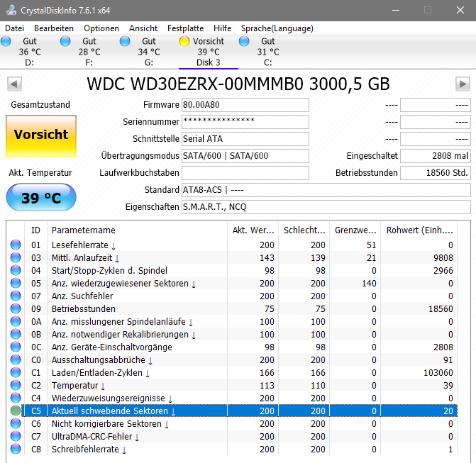Viewport: 476px width, 463px height.
Task: Click warning orb of Aktuell schwebende Sektoren
Action: tap(16, 411)
